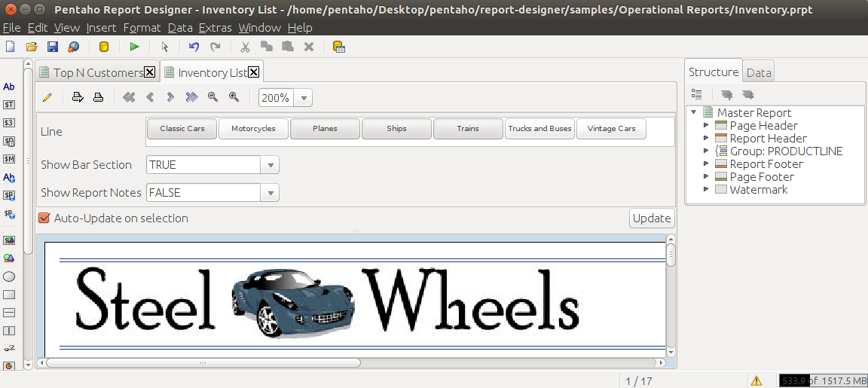Click the Print icon in preview toolbar
868x388 pixels.
tap(98, 97)
